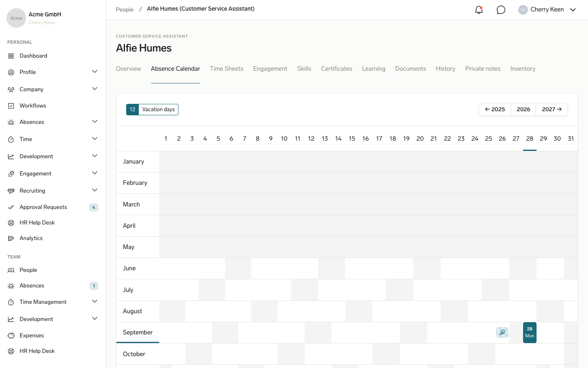The width and height of the screenshot is (588, 368).
Task: Click the Workflows checkbox icon in sidebar
Action: pyautogui.click(x=11, y=106)
